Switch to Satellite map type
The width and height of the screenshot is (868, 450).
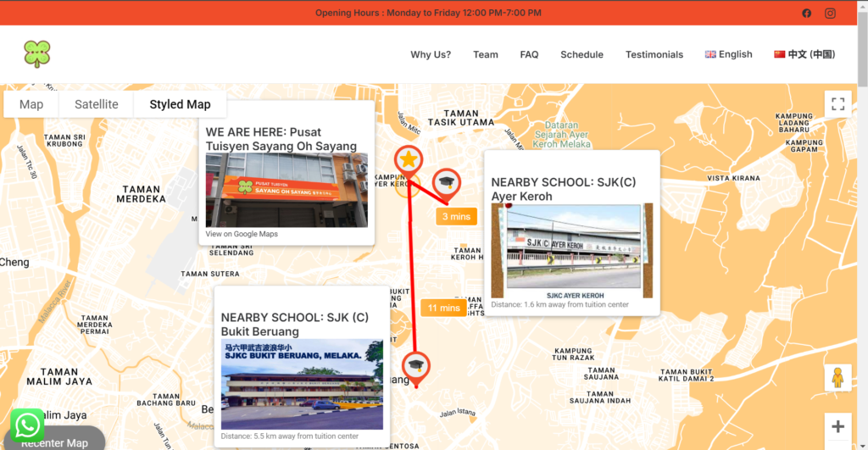tap(97, 104)
